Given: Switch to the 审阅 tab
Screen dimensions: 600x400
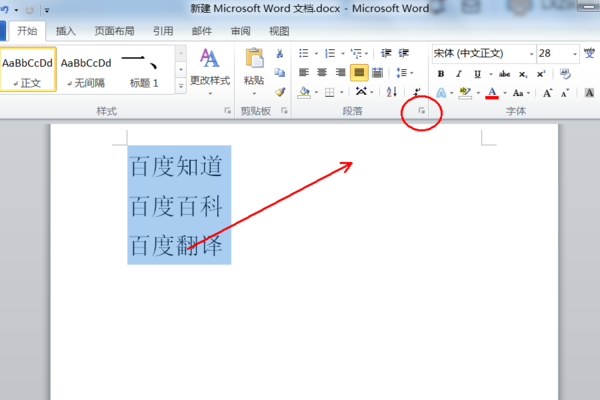Looking at the screenshot, I should pyautogui.click(x=241, y=31).
